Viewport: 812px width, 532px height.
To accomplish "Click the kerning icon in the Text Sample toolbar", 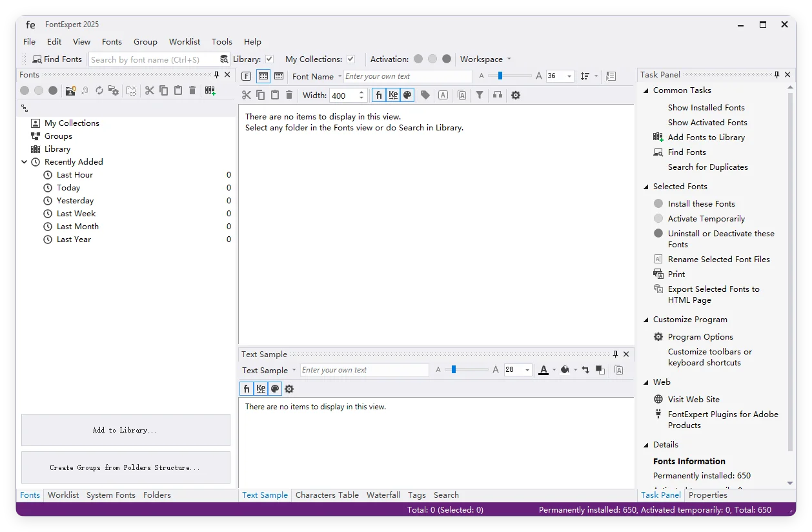I will [260, 388].
